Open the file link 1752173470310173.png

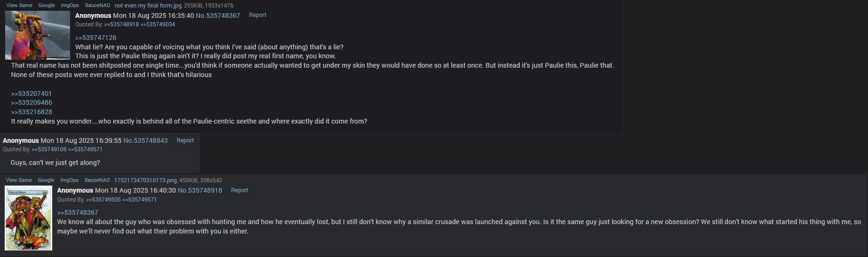145,180
